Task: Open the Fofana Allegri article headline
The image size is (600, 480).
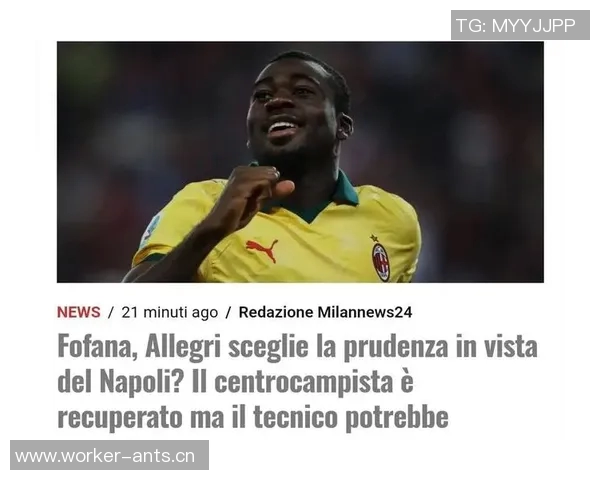Action: (x=297, y=381)
